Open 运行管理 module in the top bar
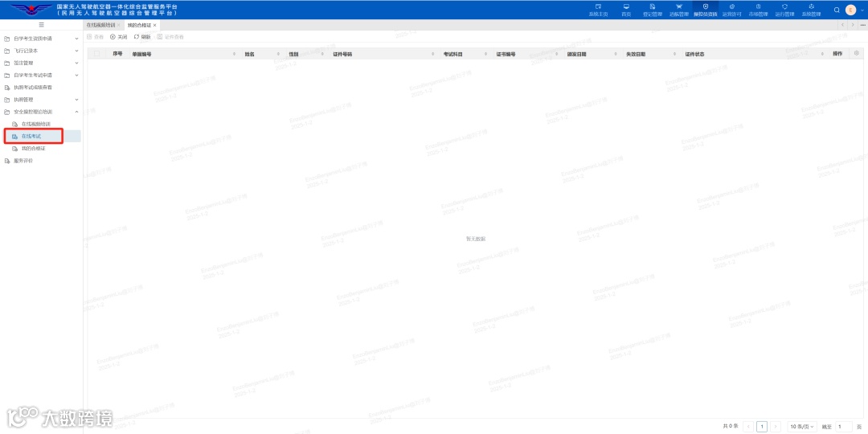This screenshot has height=434, width=868. [784, 10]
